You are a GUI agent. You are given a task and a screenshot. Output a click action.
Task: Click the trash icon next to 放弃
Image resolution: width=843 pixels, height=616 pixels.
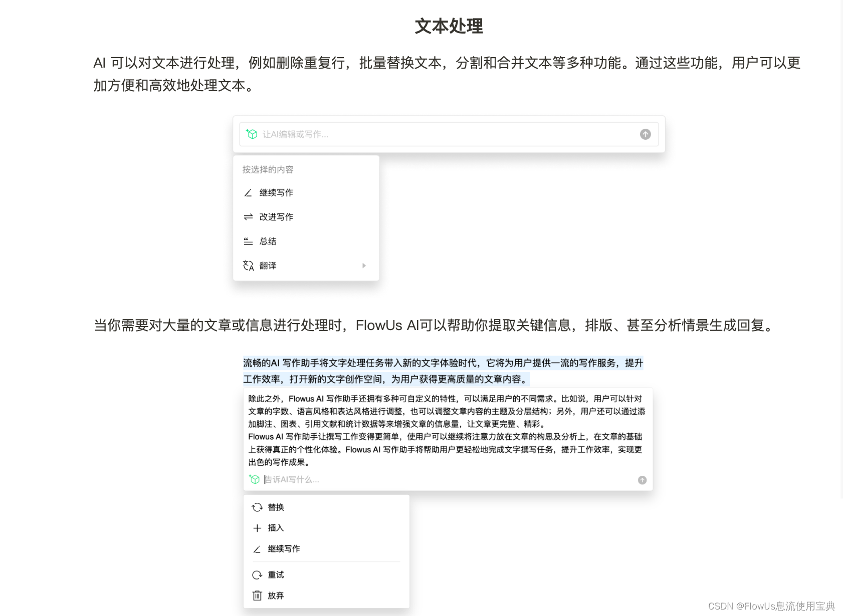[x=257, y=595]
